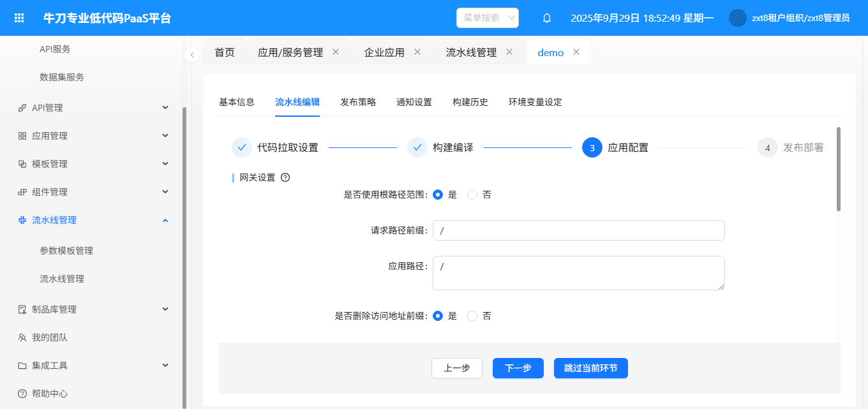Click the 下一步 button
The width and height of the screenshot is (868, 409).
(x=518, y=368)
